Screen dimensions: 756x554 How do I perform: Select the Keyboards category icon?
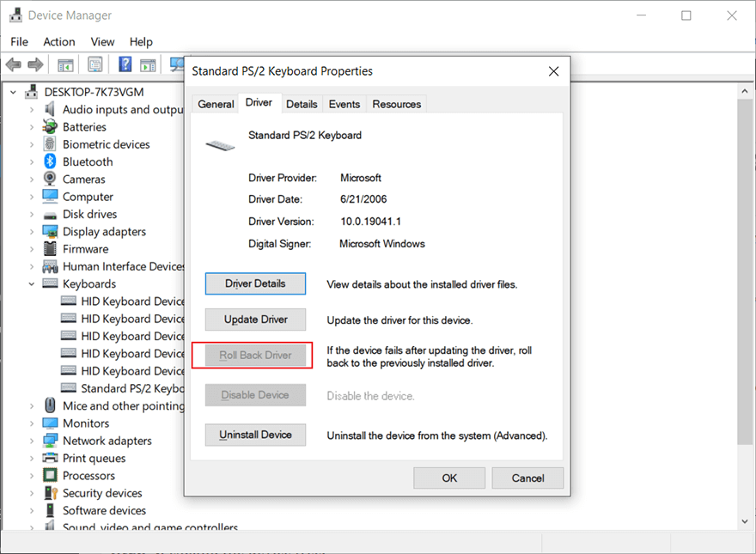click(x=49, y=283)
